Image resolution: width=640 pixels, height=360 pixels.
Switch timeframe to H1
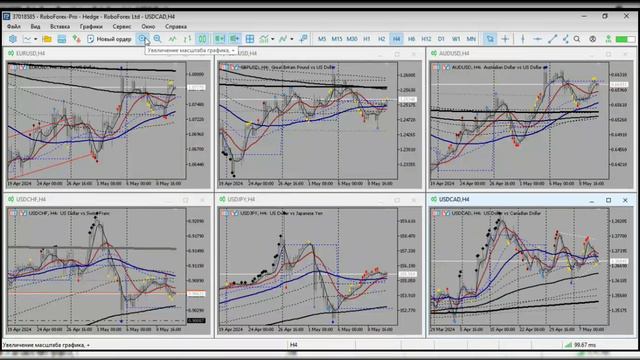tap(367, 39)
